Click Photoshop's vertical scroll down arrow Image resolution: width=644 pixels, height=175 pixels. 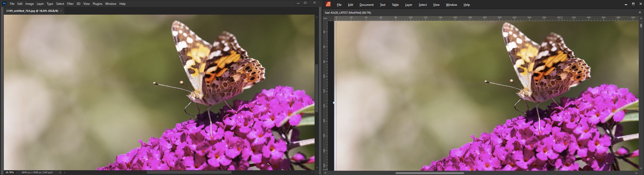[317, 168]
